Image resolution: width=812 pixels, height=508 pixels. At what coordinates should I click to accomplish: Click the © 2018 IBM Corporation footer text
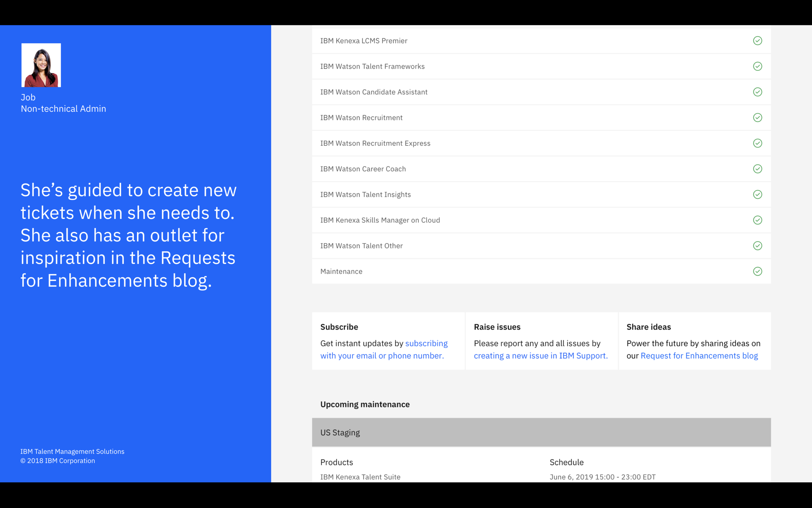tap(58, 461)
